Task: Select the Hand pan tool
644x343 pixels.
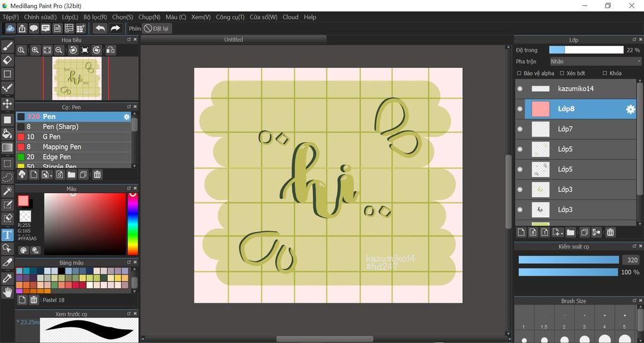Action: (8, 292)
